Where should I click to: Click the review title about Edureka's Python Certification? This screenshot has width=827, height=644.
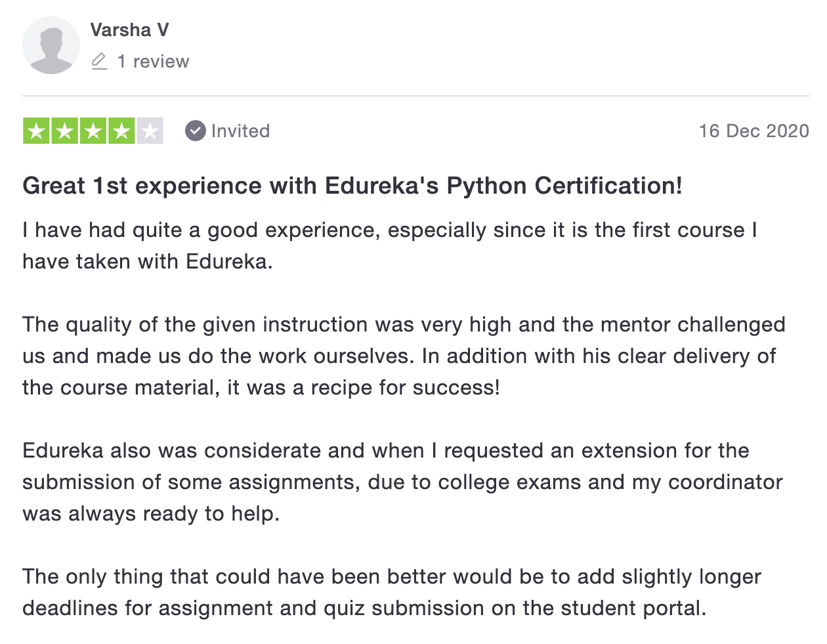point(352,186)
